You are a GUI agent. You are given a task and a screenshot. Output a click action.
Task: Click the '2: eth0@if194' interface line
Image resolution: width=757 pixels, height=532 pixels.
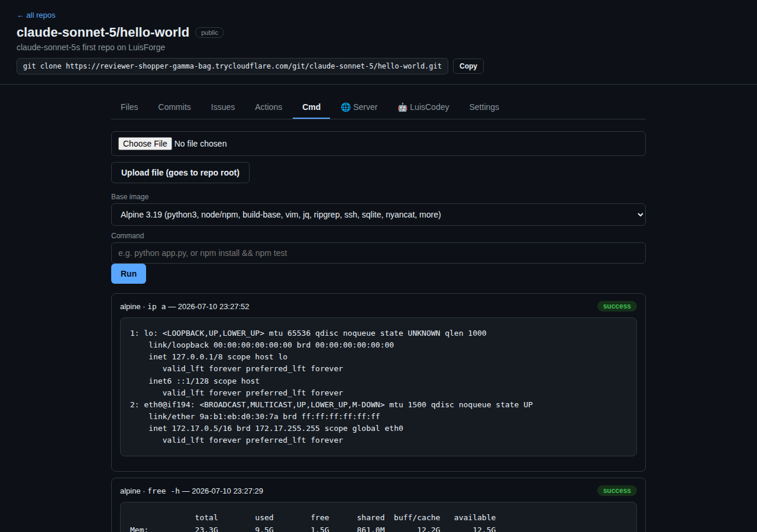[331, 404]
